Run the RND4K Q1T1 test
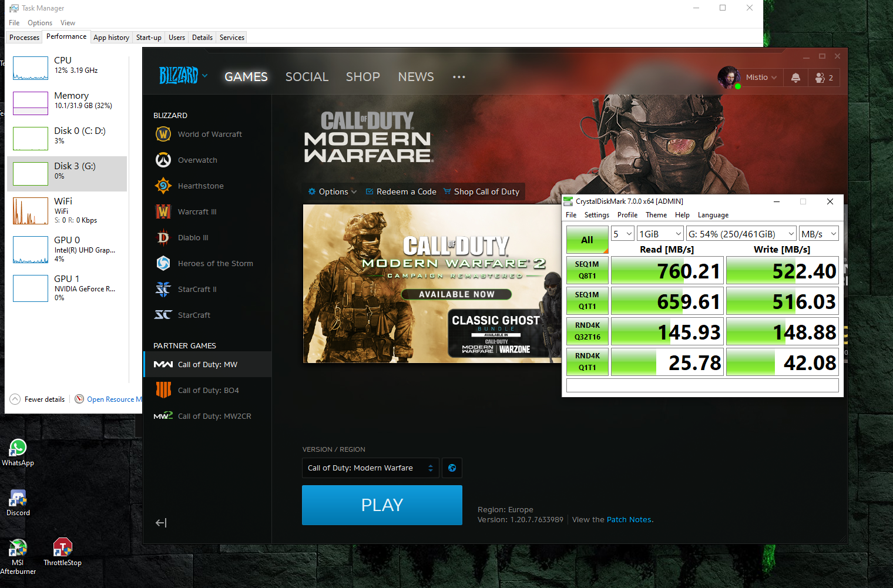893x588 pixels. [587, 362]
